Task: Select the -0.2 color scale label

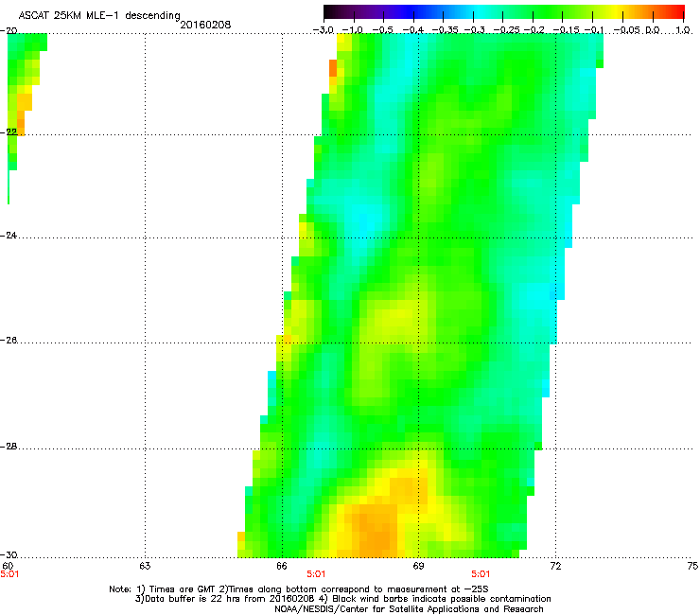Action: pos(534,30)
